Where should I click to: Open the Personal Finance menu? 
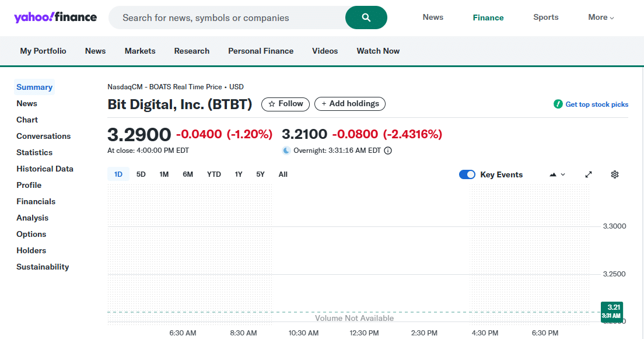click(261, 51)
